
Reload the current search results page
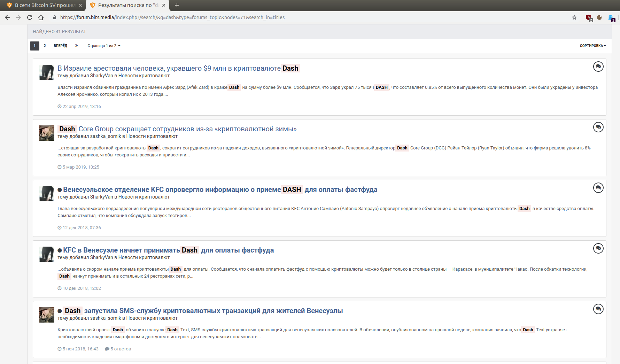pos(30,17)
